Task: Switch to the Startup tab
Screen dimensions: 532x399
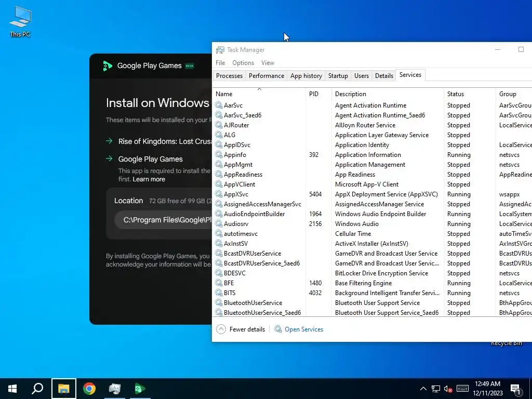Action: pyautogui.click(x=338, y=76)
